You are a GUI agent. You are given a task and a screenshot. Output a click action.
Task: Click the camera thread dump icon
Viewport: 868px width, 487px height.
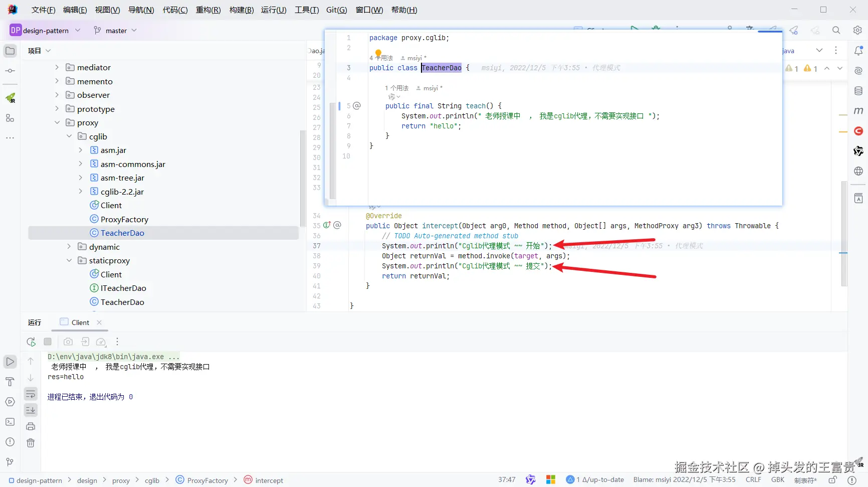click(68, 342)
